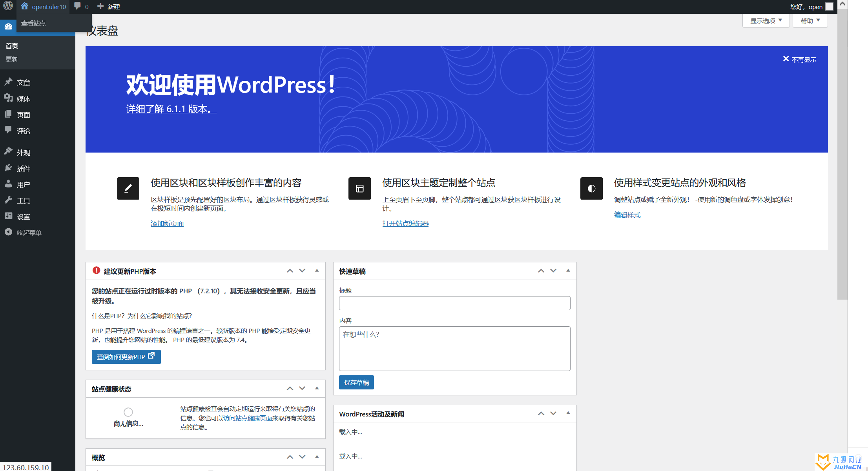
Task: Collapse the 概览 panel
Action: [x=317, y=457]
